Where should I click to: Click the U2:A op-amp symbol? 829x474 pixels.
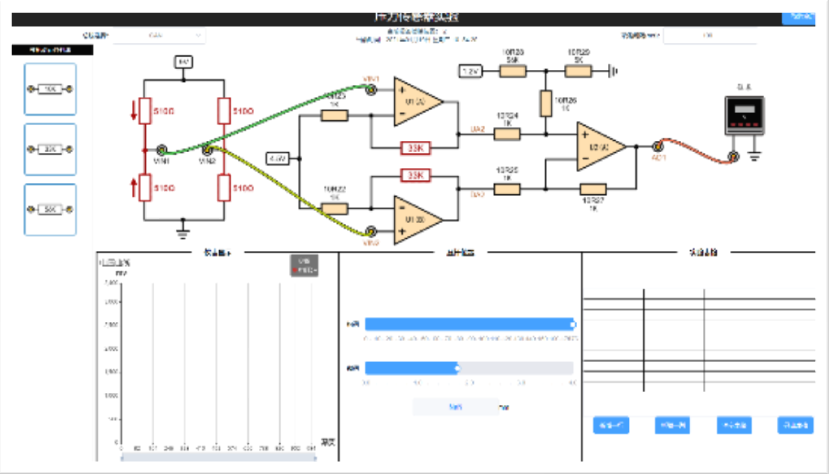[601, 148]
